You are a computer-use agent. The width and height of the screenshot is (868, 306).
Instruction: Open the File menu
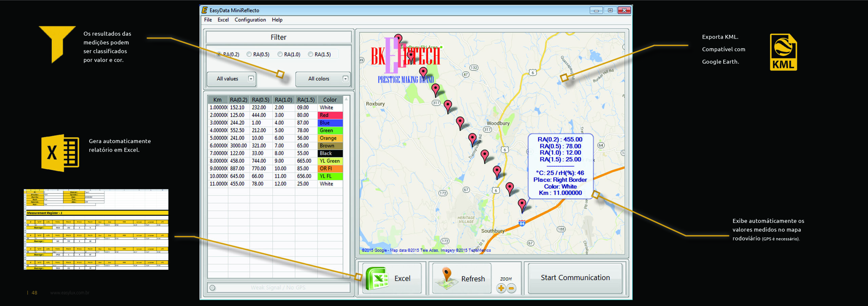pyautogui.click(x=208, y=20)
